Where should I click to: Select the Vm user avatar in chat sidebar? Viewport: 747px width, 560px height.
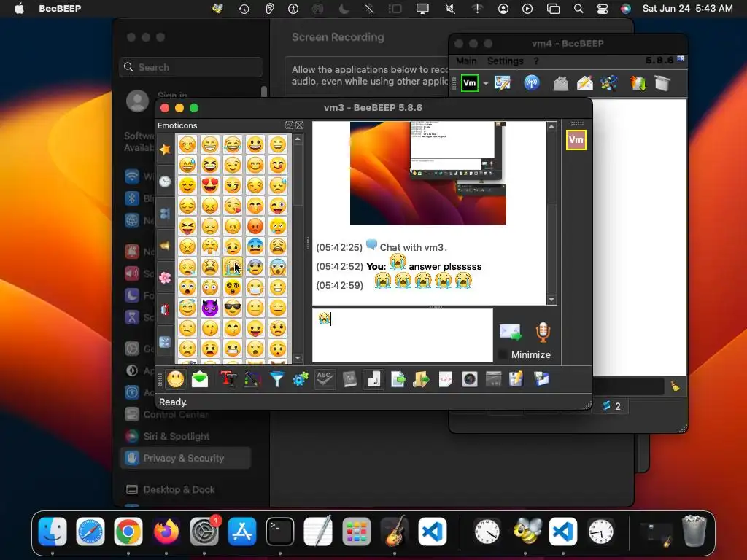tap(576, 140)
